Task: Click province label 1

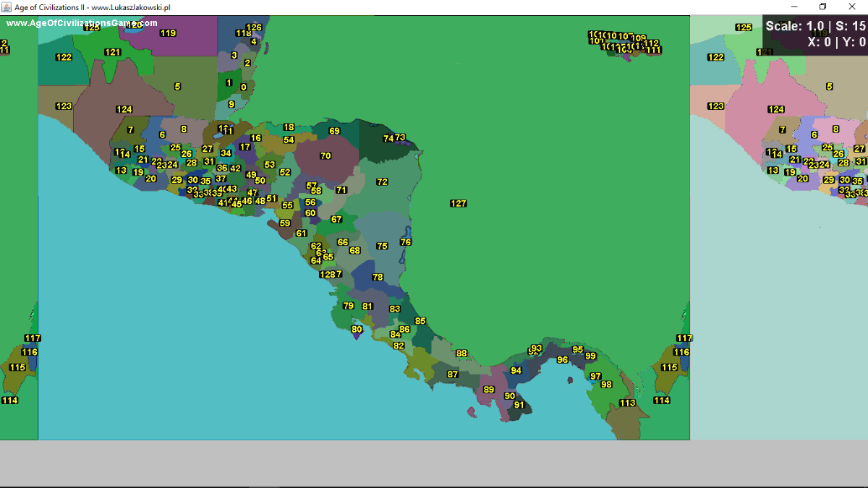Action: click(229, 82)
